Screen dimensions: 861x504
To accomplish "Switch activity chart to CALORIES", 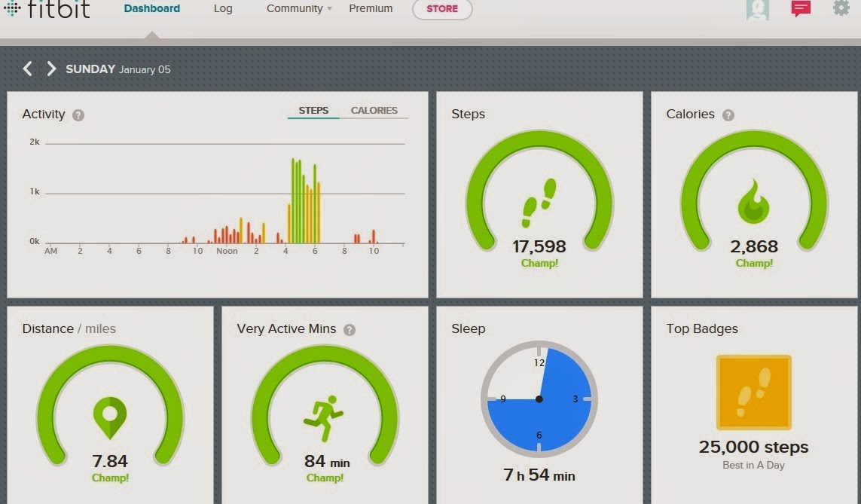I will tap(374, 110).
